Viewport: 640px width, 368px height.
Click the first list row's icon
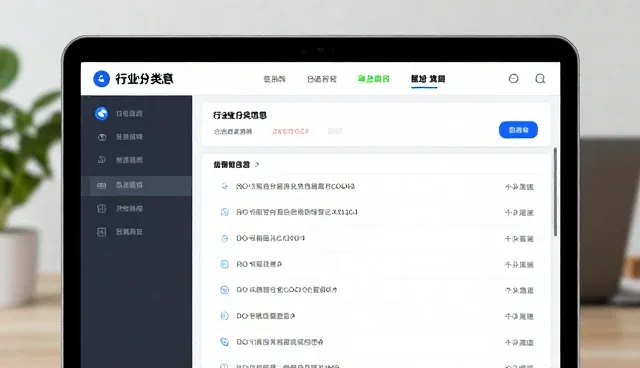[x=224, y=186]
